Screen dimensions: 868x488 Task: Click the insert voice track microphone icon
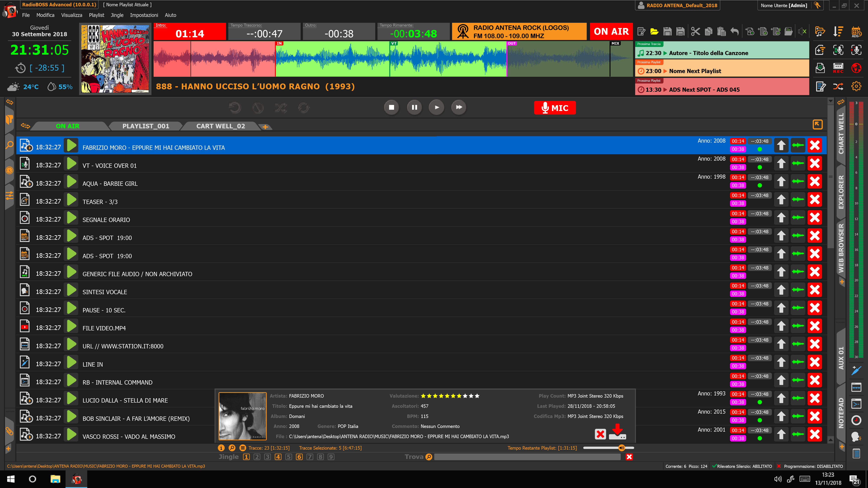point(838,50)
